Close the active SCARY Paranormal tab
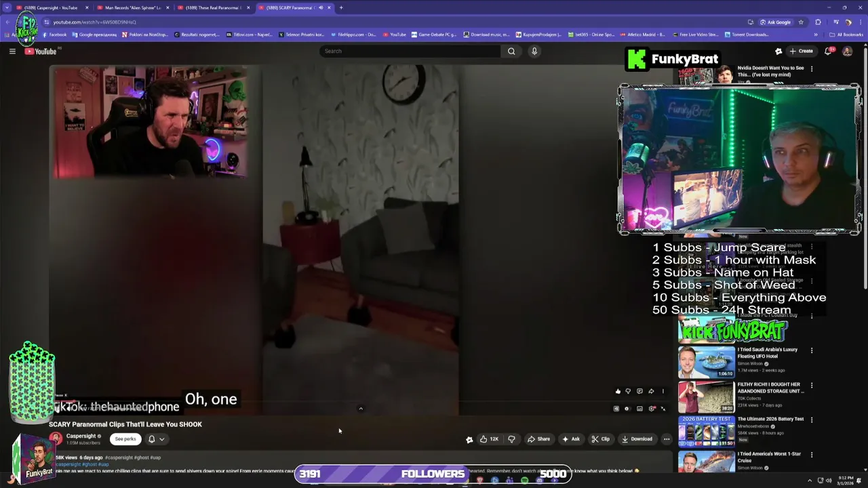The width and height of the screenshot is (868, 488). (329, 7)
